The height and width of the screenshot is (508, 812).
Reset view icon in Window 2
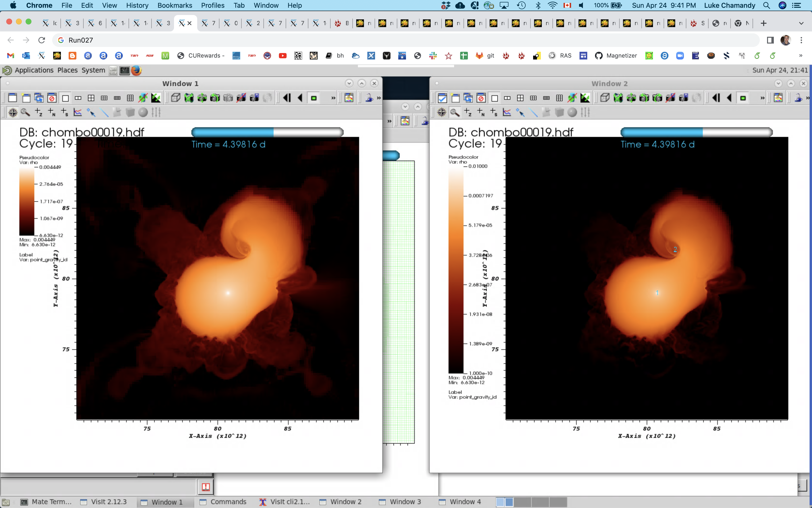[x=618, y=98]
